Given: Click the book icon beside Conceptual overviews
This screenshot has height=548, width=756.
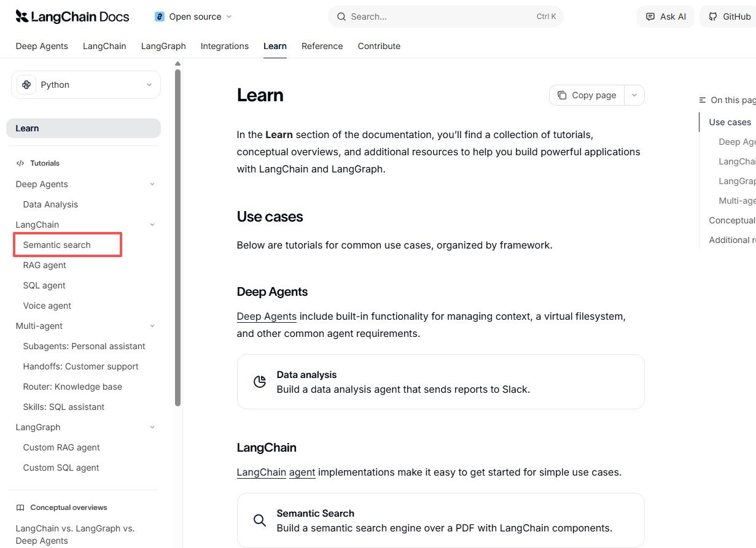Looking at the screenshot, I should tap(20, 507).
